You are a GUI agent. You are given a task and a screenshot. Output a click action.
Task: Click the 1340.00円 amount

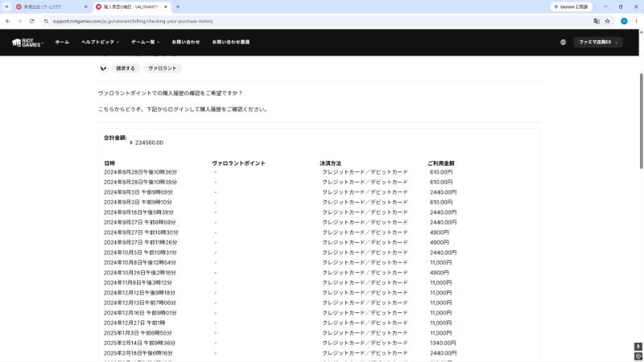(444, 343)
